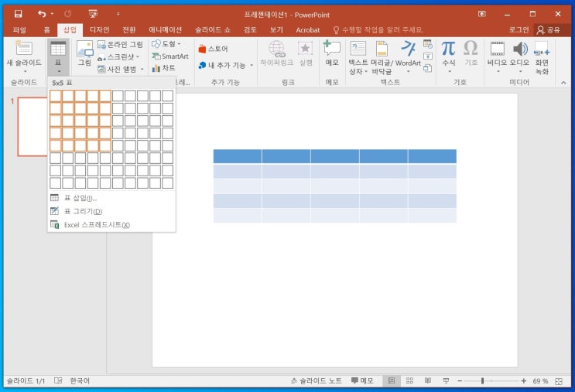Collapse the ribbon with chevron arrow
The image size is (575, 392).
[x=563, y=83]
